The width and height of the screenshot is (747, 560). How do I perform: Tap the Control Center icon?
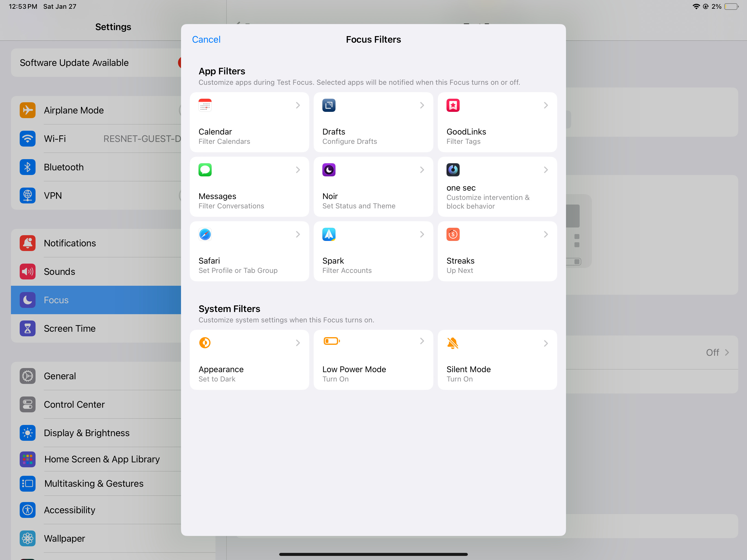tap(28, 404)
